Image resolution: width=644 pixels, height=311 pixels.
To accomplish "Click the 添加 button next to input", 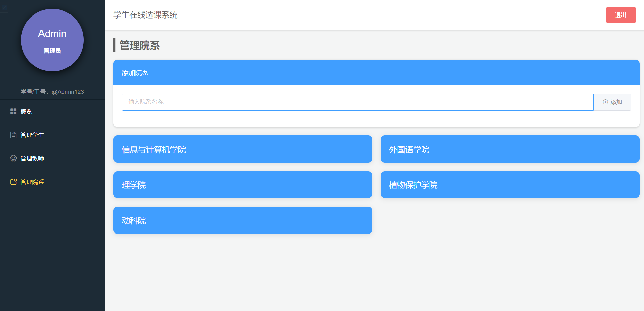I will coord(612,102).
